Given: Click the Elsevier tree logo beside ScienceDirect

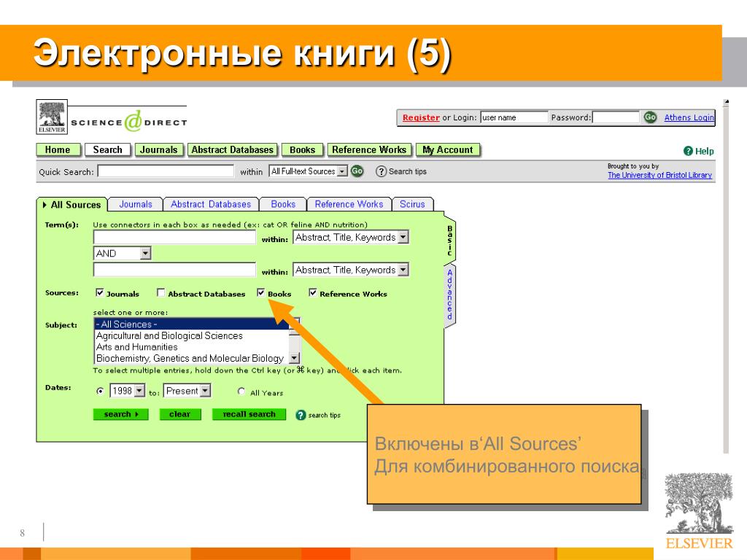Looking at the screenshot, I should pos(52,117).
